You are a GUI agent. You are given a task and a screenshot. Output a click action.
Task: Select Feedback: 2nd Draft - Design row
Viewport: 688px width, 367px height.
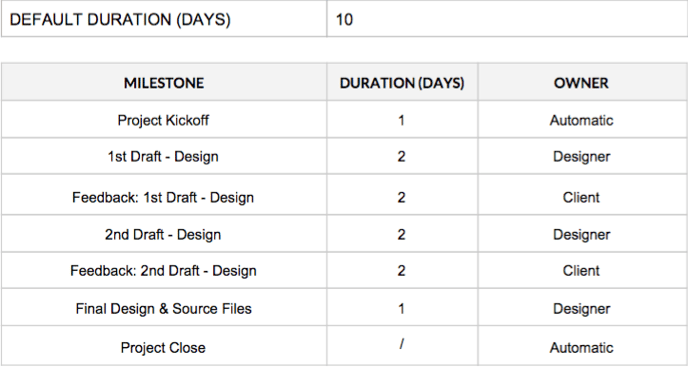tap(344, 270)
